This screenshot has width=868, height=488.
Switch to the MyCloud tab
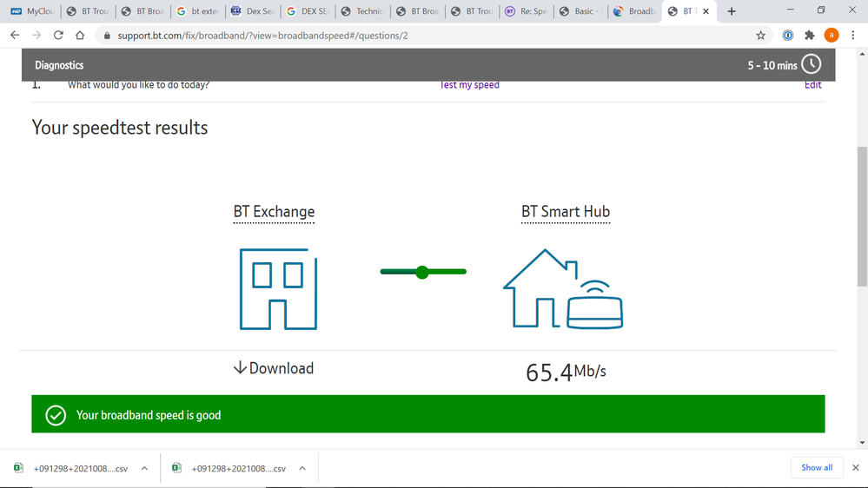(x=32, y=11)
